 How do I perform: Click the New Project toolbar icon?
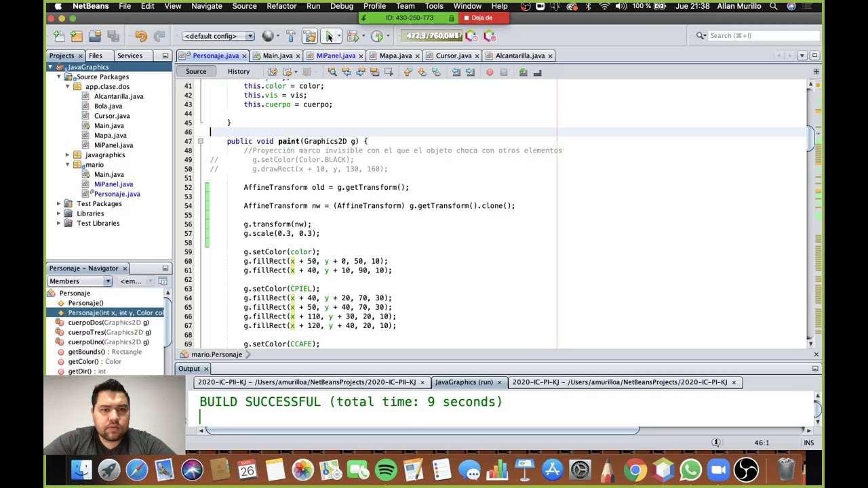[x=77, y=36]
